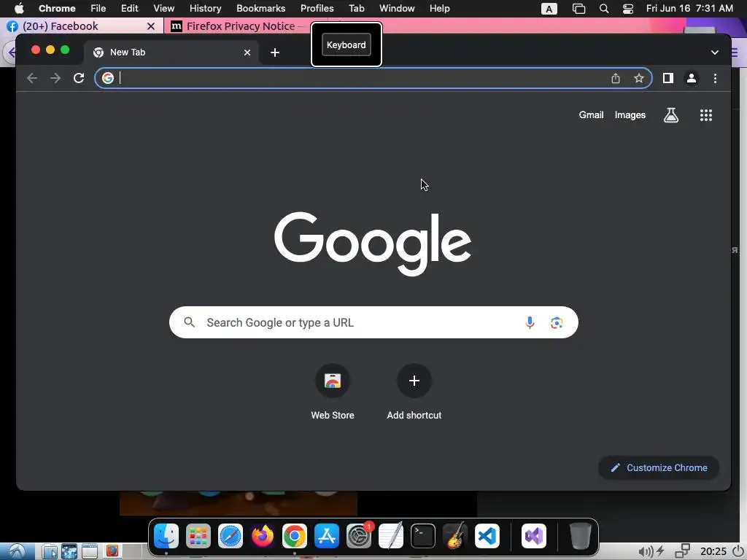This screenshot has width=747, height=560.
Task: Open the Google apps grid
Action: [x=705, y=114]
